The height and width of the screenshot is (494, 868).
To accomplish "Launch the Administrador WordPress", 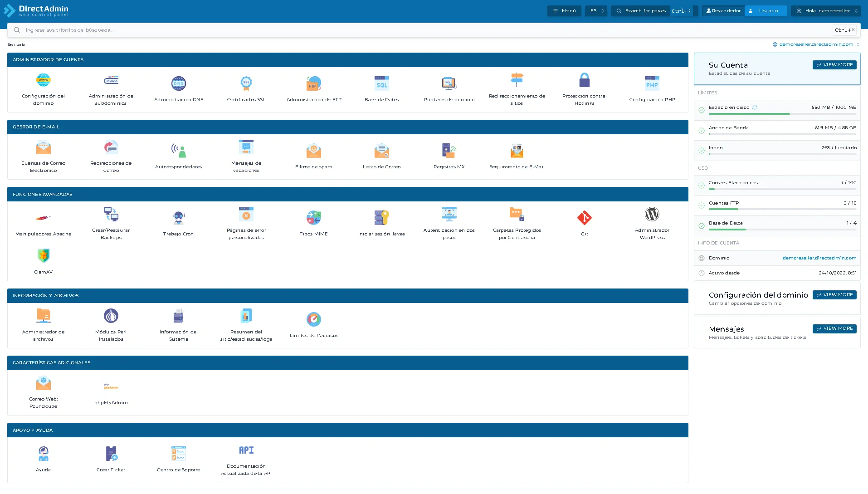I will (652, 222).
